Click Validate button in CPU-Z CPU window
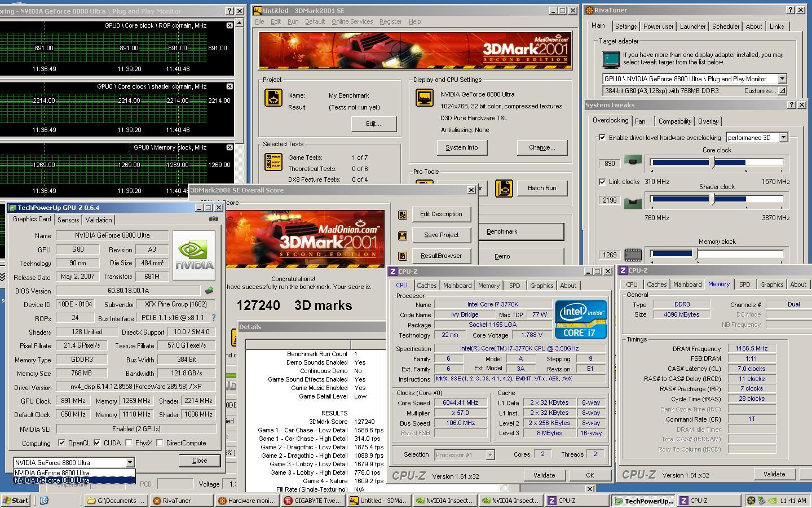Image resolution: width=812 pixels, height=508 pixels. [x=544, y=475]
